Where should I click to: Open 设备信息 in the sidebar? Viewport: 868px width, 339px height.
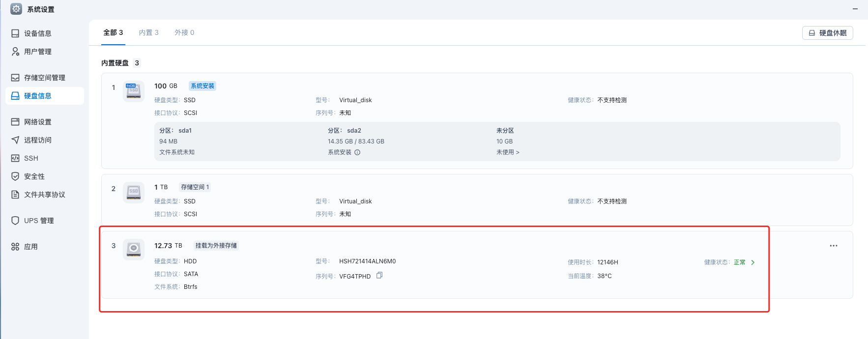point(37,33)
